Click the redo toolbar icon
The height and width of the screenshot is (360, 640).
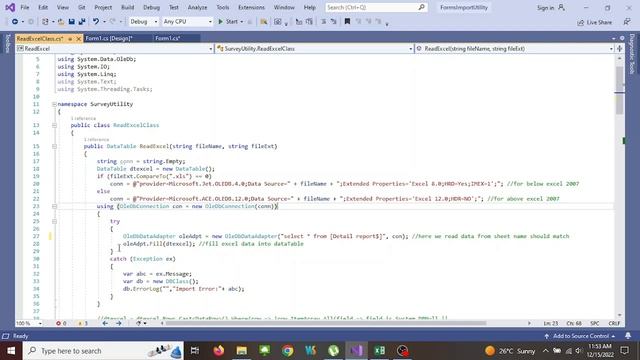tap(113, 22)
